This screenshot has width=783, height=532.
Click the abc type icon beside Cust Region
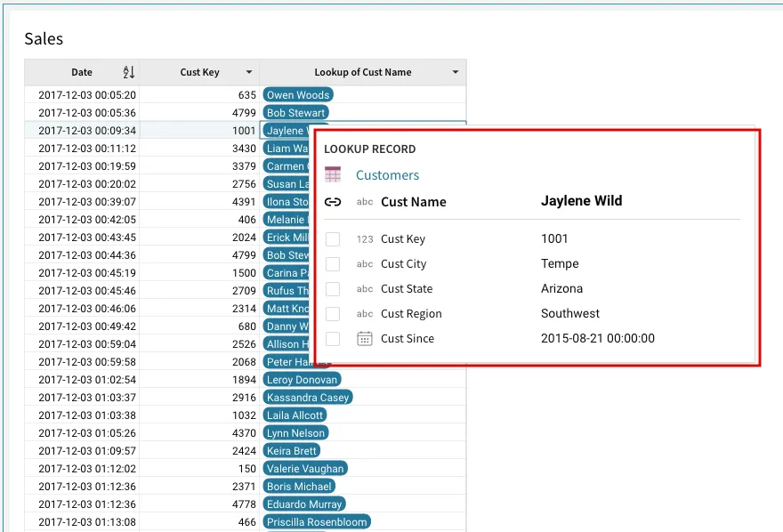click(x=365, y=314)
